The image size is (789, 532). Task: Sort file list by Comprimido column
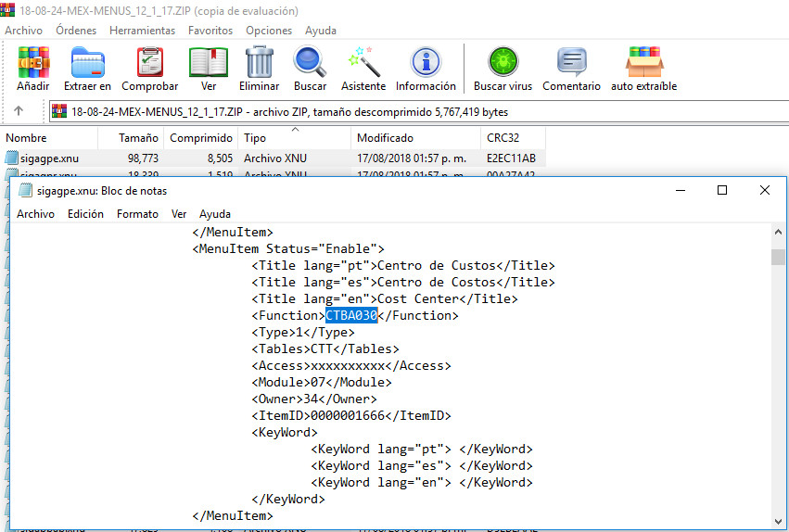point(201,138)
